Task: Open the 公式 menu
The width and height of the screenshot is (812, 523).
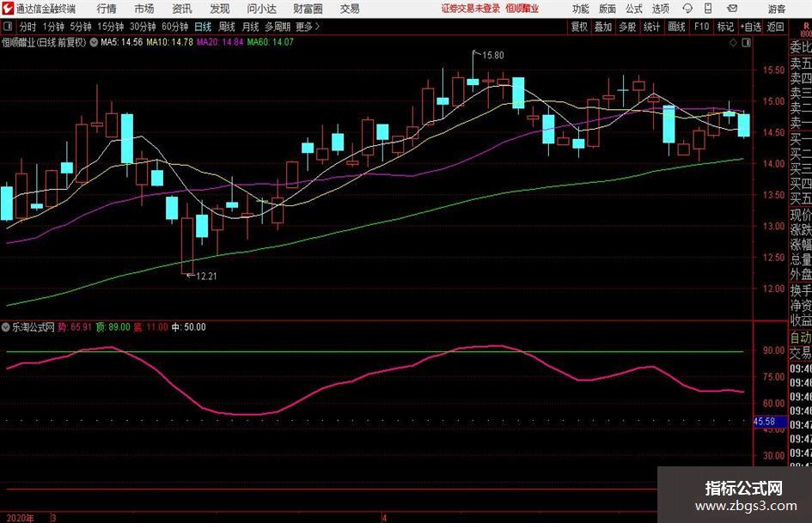Action: pos(634,9)
